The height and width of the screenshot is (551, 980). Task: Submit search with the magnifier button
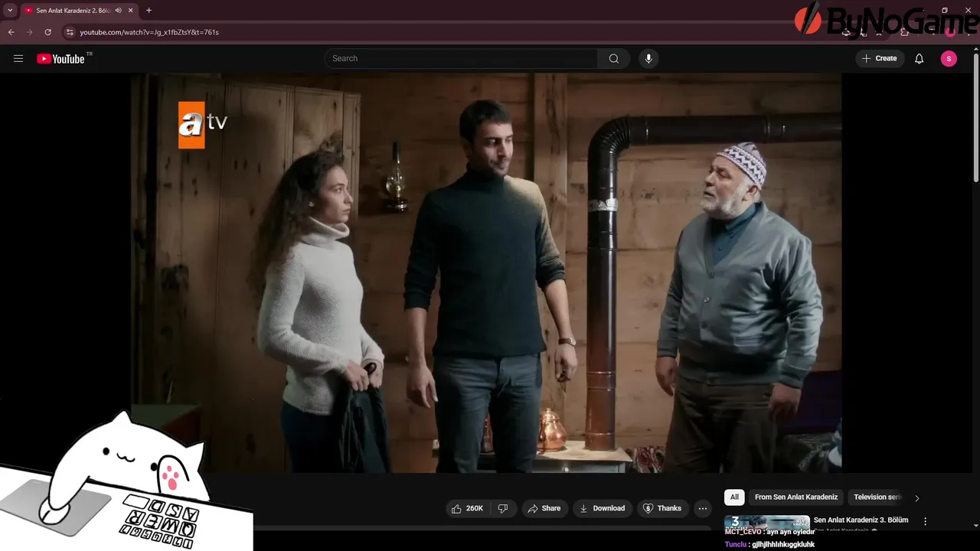(x=614, y=58)
